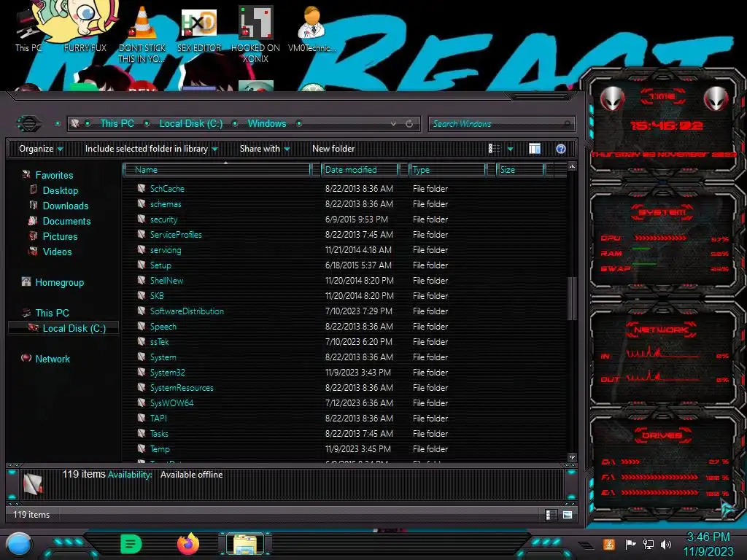The height and width of the screenshot is (560, 747).
Task: Open the FURRY FUX desktop icon
Action: click(x=85, y=27)
